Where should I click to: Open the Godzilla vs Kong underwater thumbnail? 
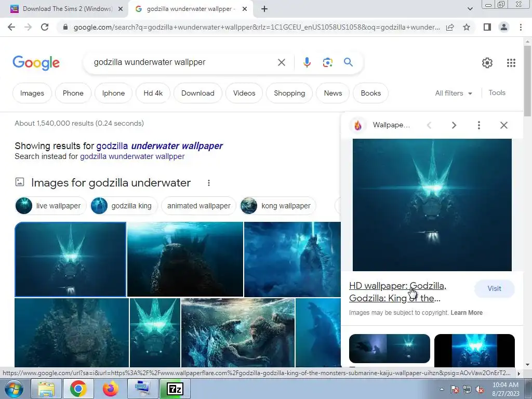tap(238, 332)
